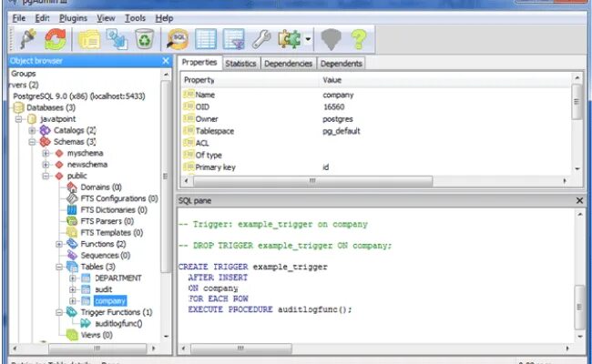Expand the Functions (2) node

click(59, 244)
